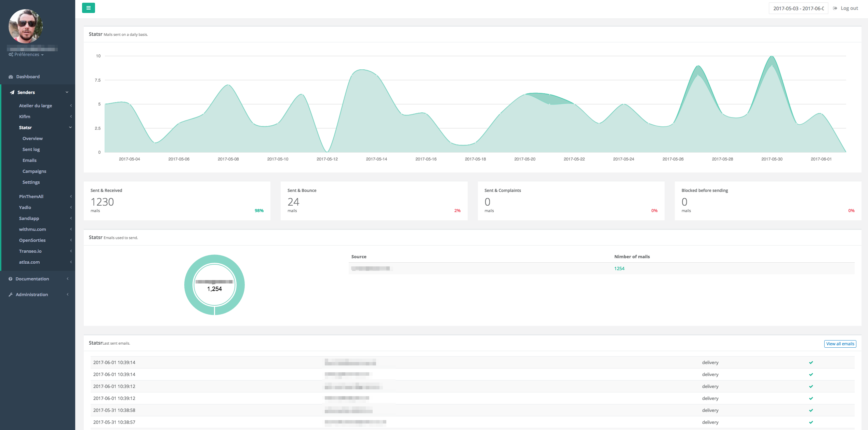Screen dimensions: 868x430
Task: Click the Documentation question mark icon
Action: [x=11, y=279]
